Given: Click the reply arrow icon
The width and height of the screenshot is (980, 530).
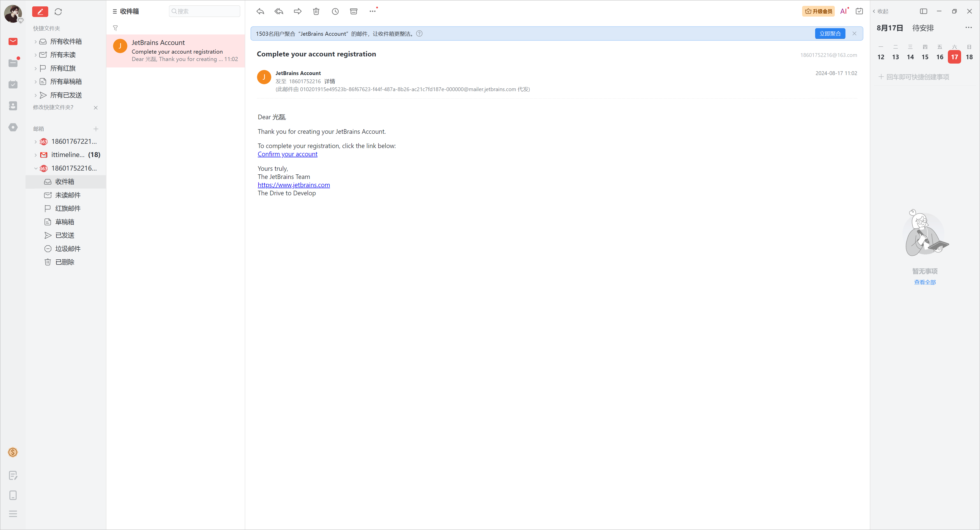Looking at the screenshot, I should coord(260,11).
